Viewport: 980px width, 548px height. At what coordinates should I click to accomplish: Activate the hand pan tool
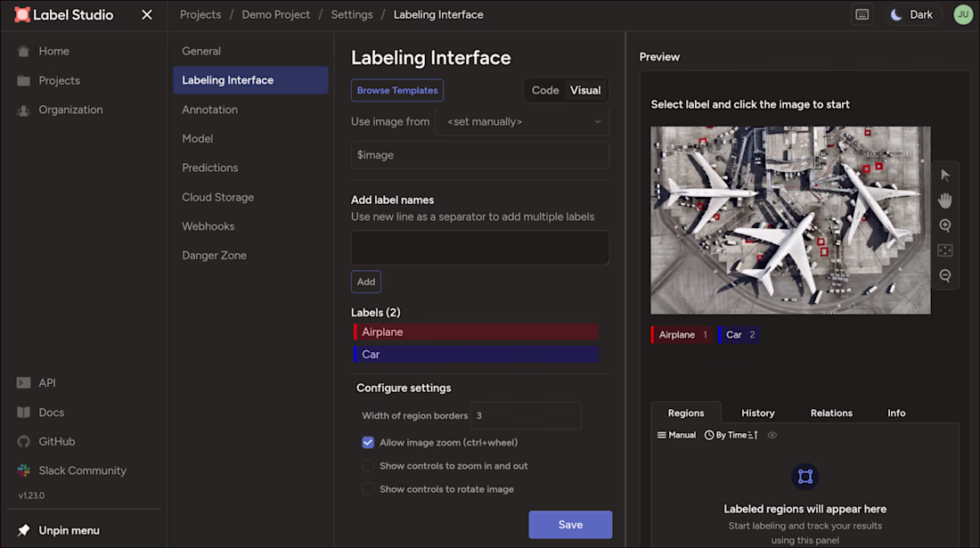[945, 200]
